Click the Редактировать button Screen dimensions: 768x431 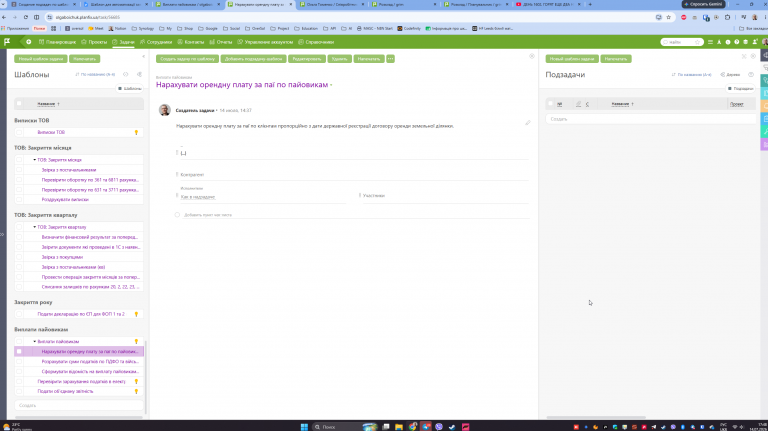click(x=307, y=59)
